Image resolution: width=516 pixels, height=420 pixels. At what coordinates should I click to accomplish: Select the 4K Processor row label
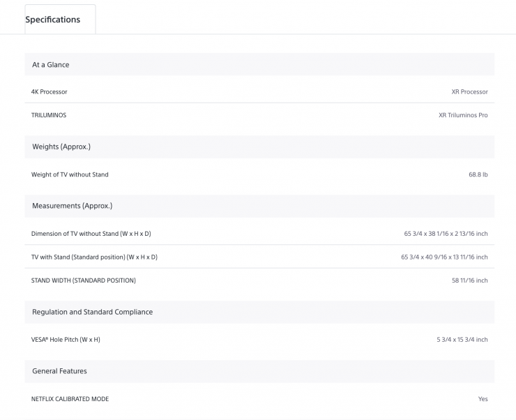tap(50, 92)
